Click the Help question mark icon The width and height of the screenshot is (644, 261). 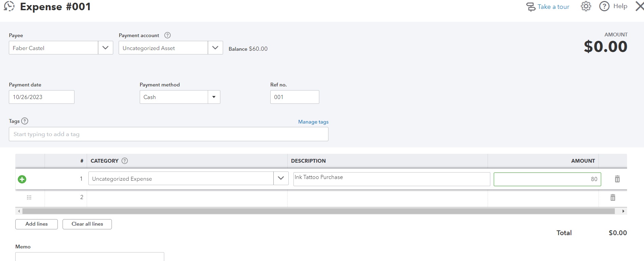pos(604,6)
